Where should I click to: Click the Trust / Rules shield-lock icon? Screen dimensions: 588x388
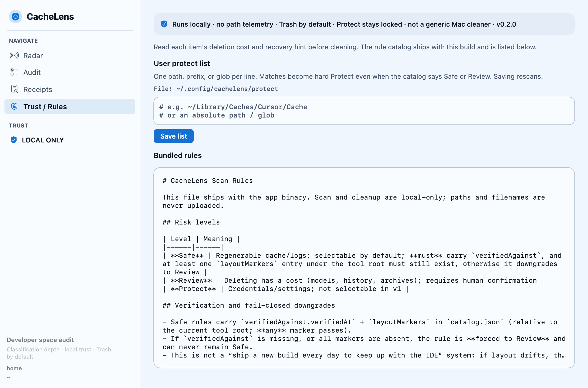(14, 106)
